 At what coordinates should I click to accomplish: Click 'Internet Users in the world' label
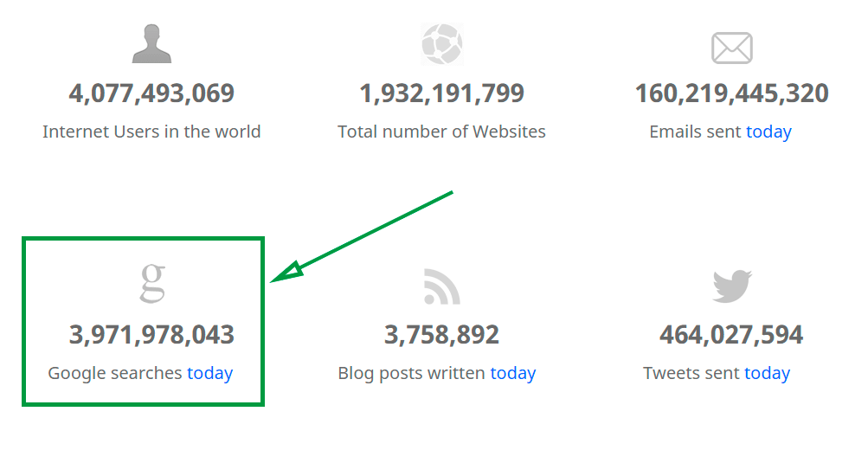(x=151, y=132)
